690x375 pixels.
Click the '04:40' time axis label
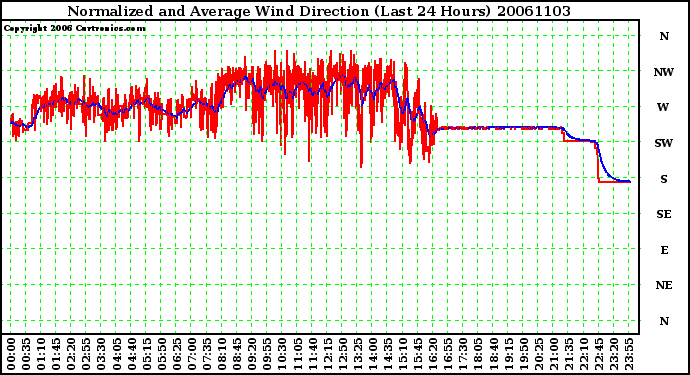pyautogui.click(x=132, y=354)
